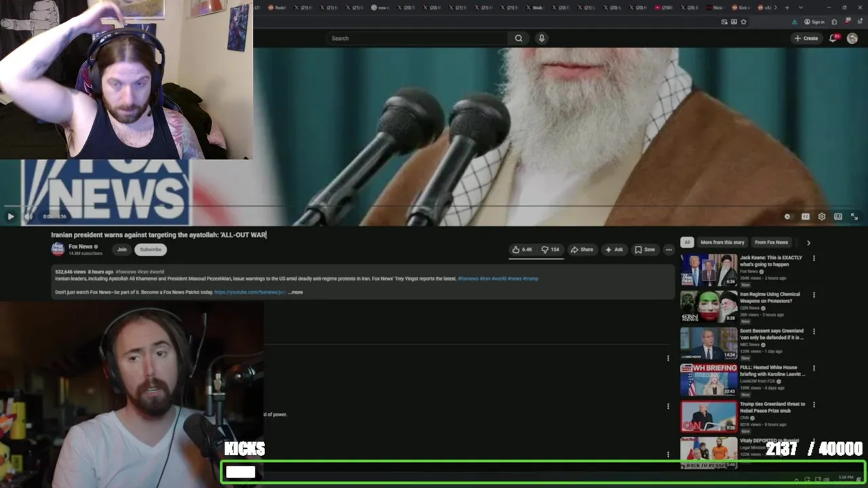Viewport: 868px width, 488px height.
Task: Open YouTube notifications bell
Action: click(x=833, y=38)
